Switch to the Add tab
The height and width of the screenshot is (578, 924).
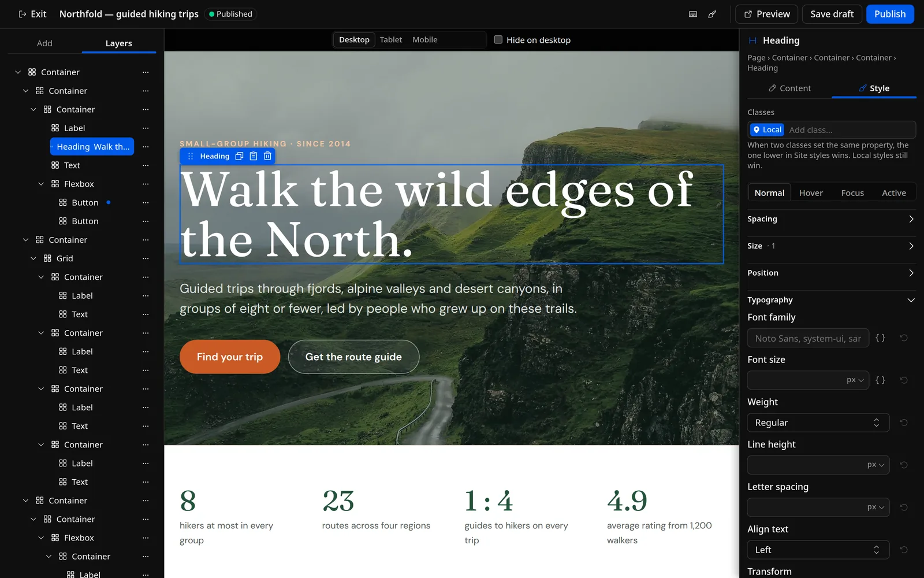[44, 43]
